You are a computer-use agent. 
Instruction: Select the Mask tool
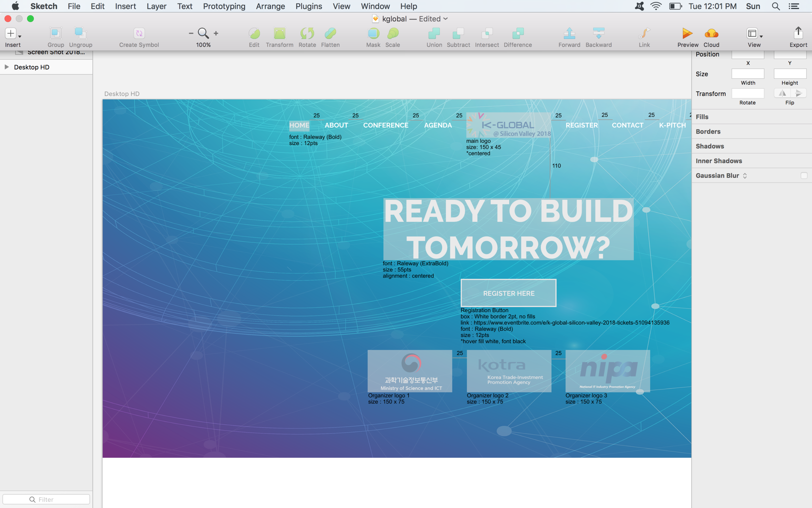373,37
